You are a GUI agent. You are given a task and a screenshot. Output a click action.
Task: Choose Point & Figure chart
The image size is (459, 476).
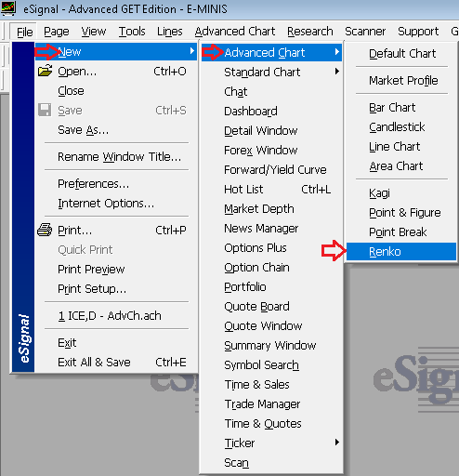coord(401,212)
